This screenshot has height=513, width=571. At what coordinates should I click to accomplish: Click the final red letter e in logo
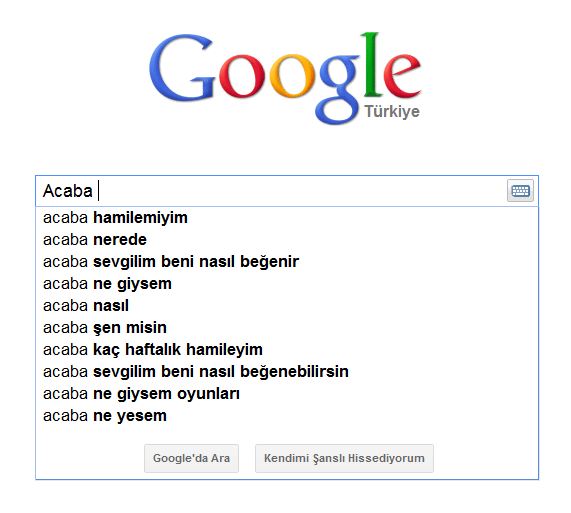point(402,76)
